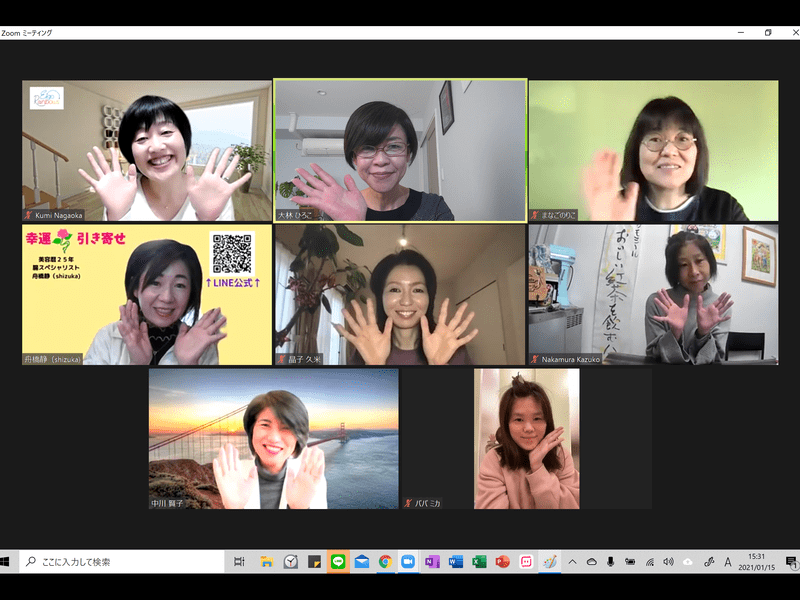The height and width of the screenshot is (600, 800).
Task: Open Excel from the taskbar
Action: (x=479, y=562)
